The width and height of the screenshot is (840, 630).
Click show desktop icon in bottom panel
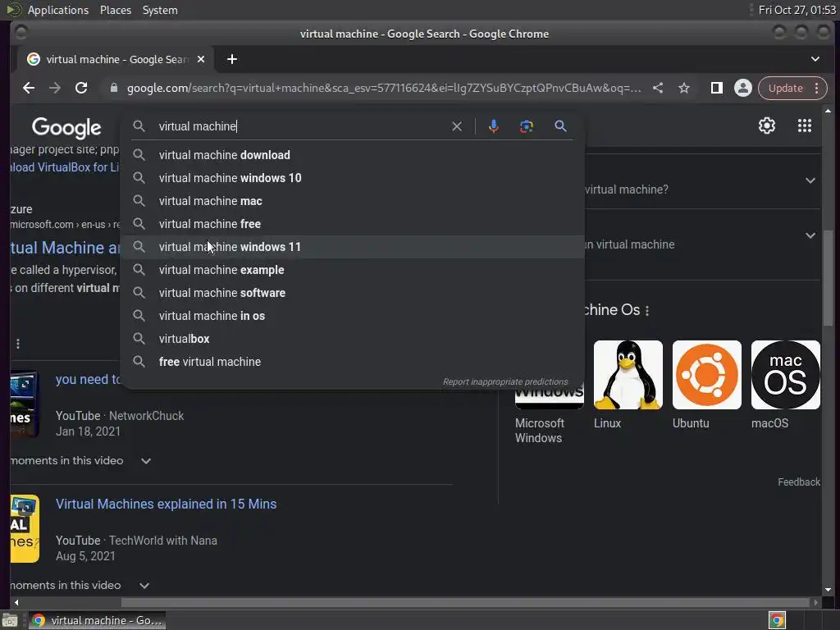[x=10, y=621]
